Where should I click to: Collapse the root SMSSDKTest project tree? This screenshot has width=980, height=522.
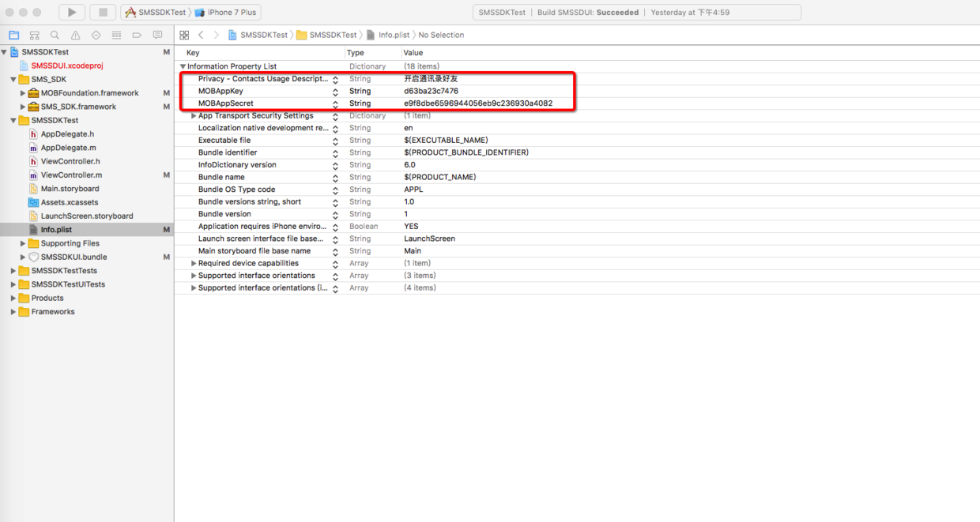coord(5,52)
